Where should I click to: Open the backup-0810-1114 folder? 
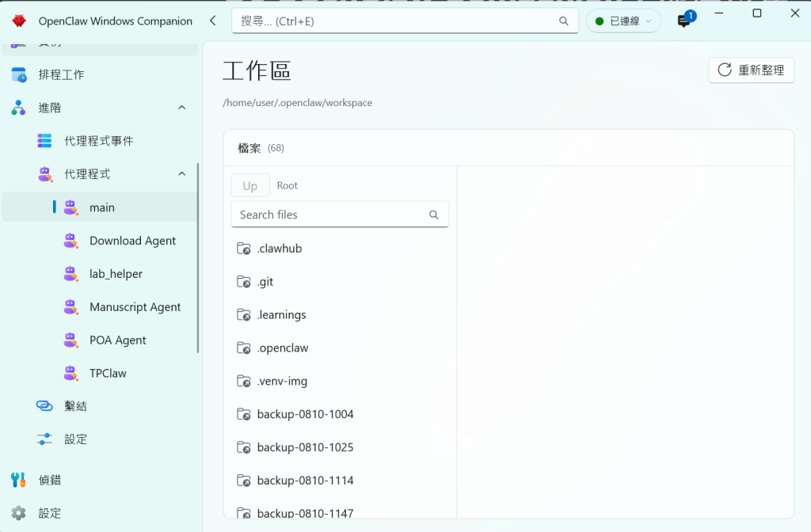(x=340, y=481)
